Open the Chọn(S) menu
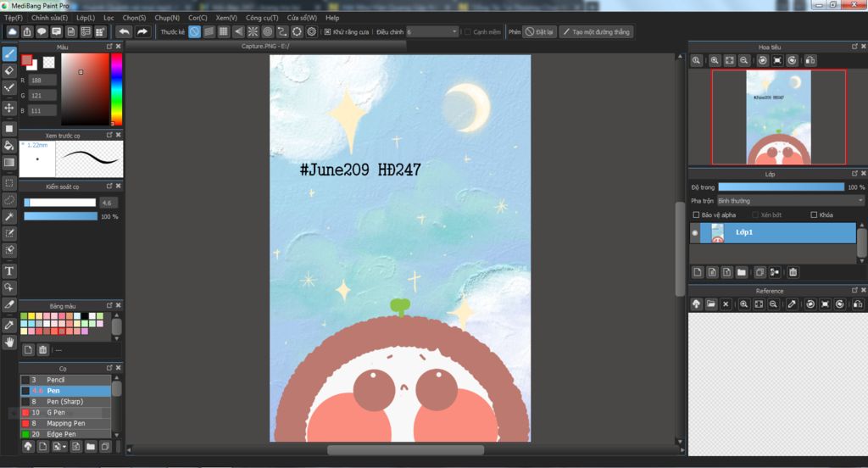This screenshot has height=468, width=868. coord(134,18)
